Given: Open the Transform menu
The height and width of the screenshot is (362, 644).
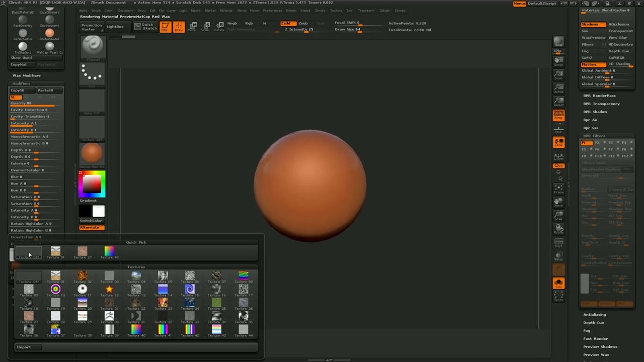Looking at the screenshot, I should tap(366, 11).
